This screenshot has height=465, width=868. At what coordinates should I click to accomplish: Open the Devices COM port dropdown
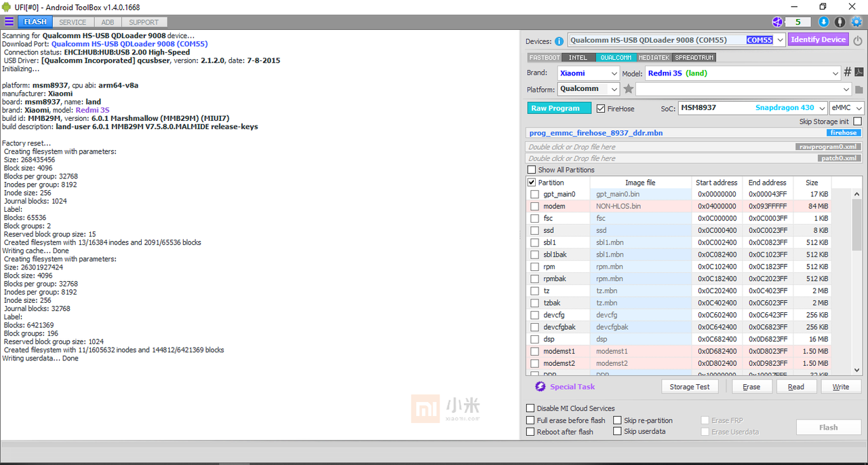tap(780, 40)
